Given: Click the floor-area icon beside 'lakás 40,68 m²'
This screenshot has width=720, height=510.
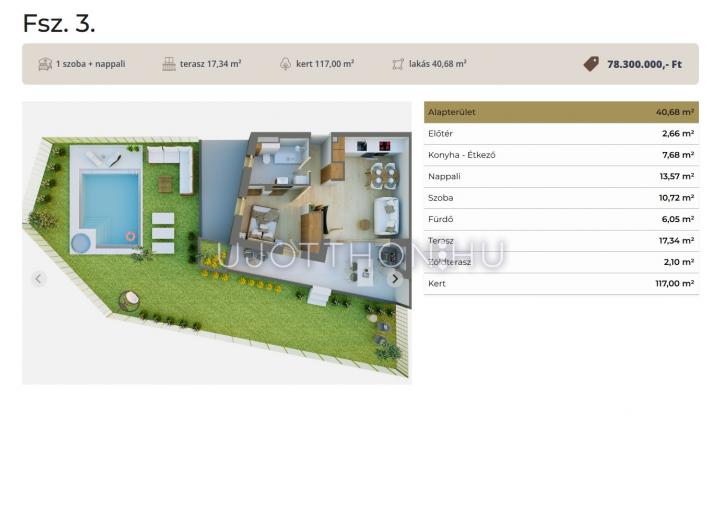Looking at the screenshot, I should (x=398, y=64).
